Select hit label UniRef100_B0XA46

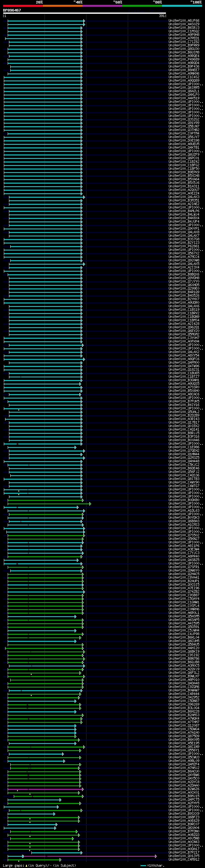[184, 440]
